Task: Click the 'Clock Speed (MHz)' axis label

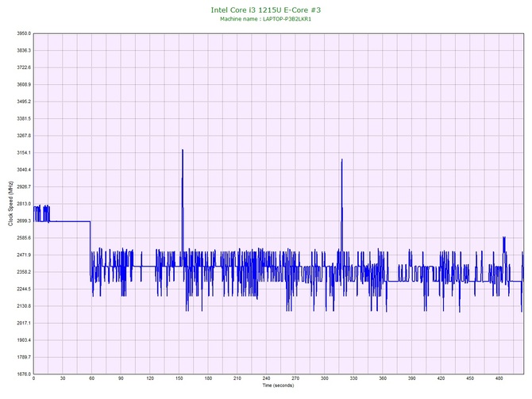Action: (x=11, y=204)
